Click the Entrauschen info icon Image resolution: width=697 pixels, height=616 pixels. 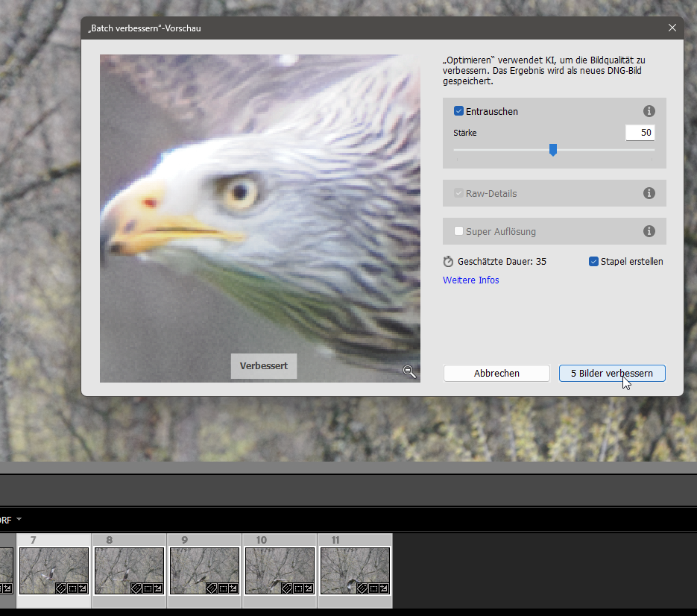click(649, 111)
